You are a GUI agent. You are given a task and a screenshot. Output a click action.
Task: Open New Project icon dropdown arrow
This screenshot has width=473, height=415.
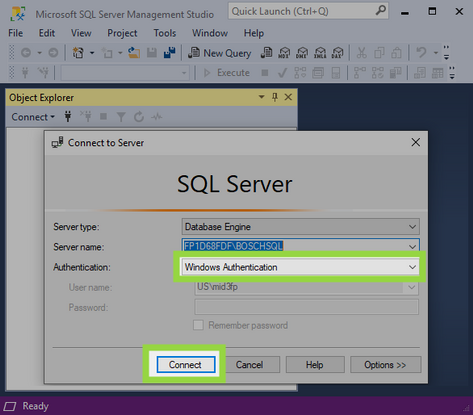[x=92, y=53]
